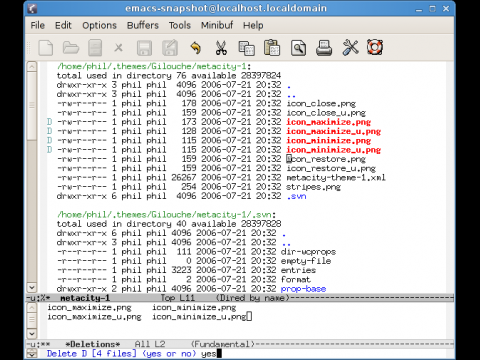
Task: Click icon_close_u.png in the listing
Action: [x=326, y=113]
